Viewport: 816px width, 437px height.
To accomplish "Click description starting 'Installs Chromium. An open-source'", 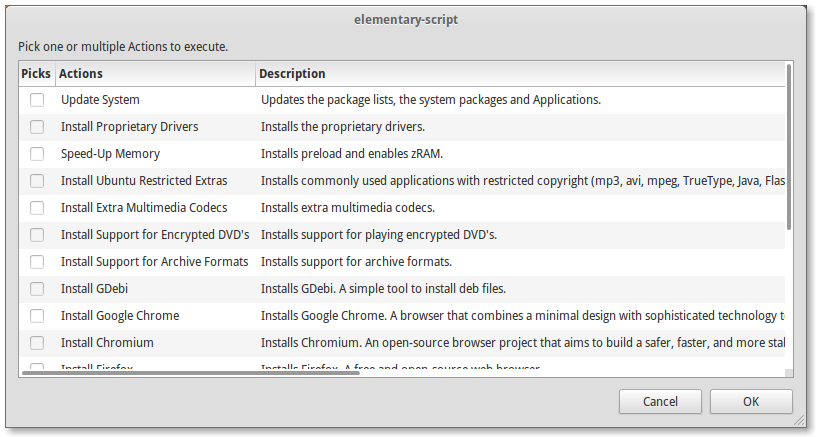I will [x=522, y=343].
